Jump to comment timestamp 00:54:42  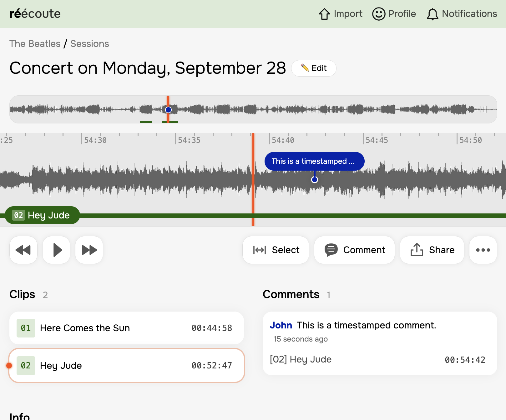point(465,360)
